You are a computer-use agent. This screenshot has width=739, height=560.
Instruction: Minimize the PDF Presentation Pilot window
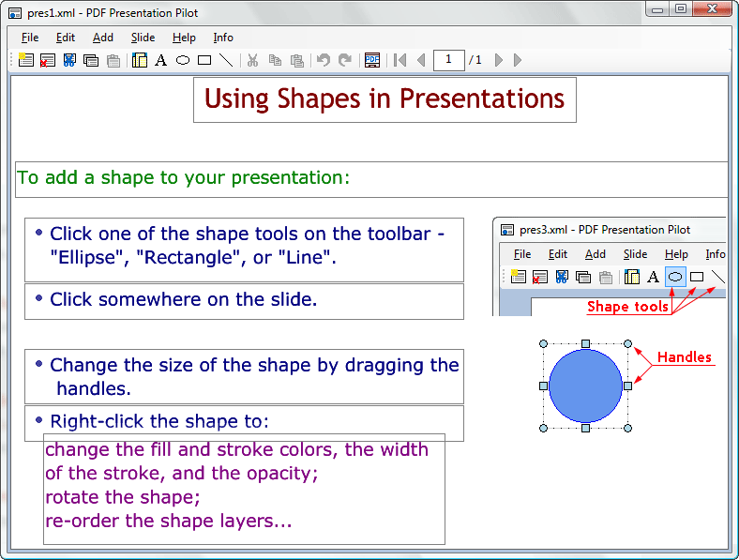pyautogui.click(x=658, y=9)
